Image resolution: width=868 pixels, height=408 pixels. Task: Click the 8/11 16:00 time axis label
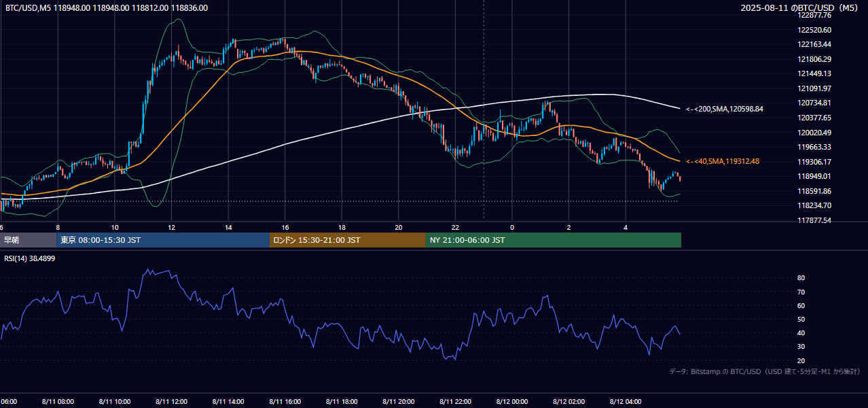[285, 402]
